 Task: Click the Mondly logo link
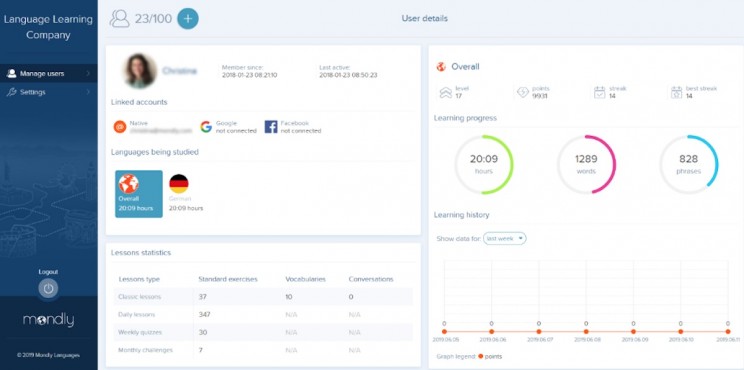[48, 320]
